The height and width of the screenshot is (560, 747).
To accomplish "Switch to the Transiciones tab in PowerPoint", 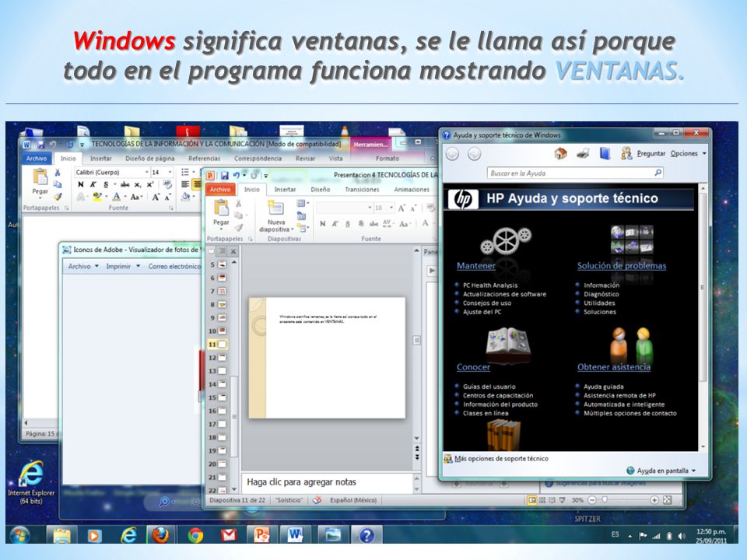I will tap(362, 190).
